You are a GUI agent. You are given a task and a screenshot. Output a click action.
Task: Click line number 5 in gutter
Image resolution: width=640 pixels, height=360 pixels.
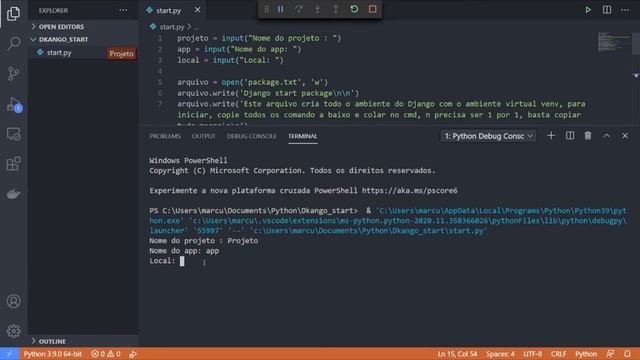point(160,82)
